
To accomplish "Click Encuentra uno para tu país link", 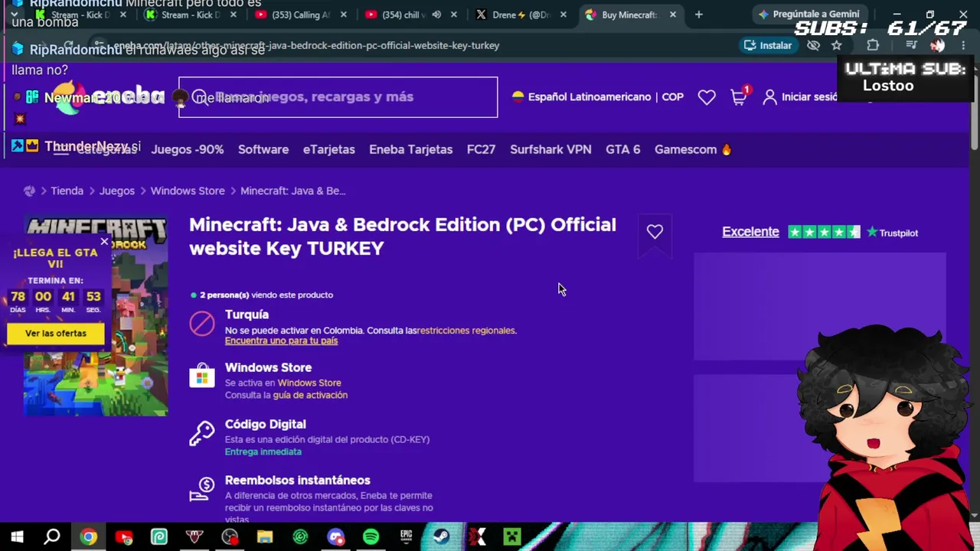I will [281, 341].
